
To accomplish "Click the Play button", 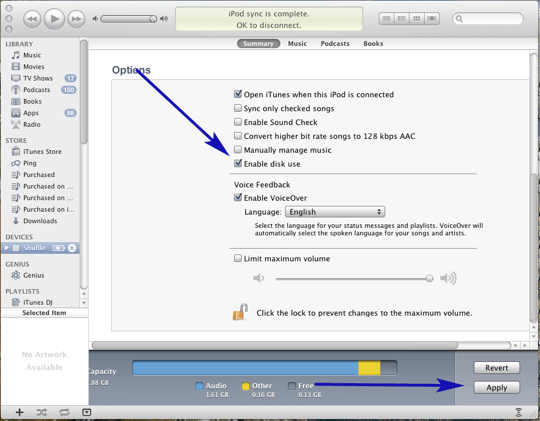I will coord(54,19).
